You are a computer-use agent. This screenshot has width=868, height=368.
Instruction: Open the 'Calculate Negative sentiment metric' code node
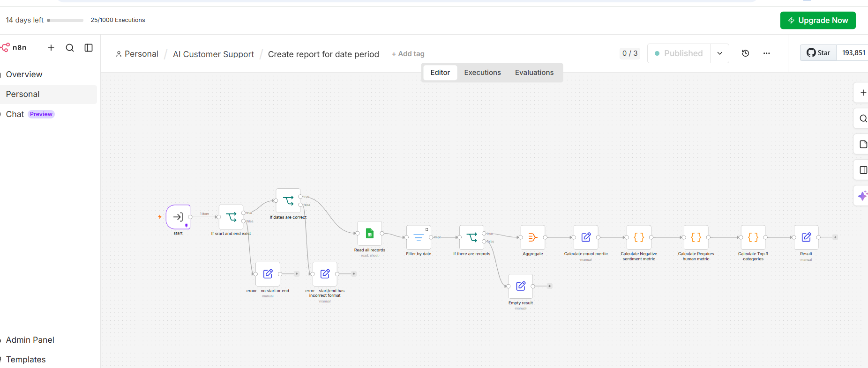click(639, 237)
